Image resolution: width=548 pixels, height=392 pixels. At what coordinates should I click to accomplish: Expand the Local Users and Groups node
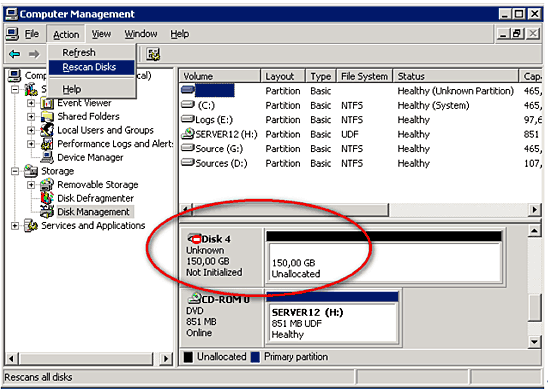[31, 130]
